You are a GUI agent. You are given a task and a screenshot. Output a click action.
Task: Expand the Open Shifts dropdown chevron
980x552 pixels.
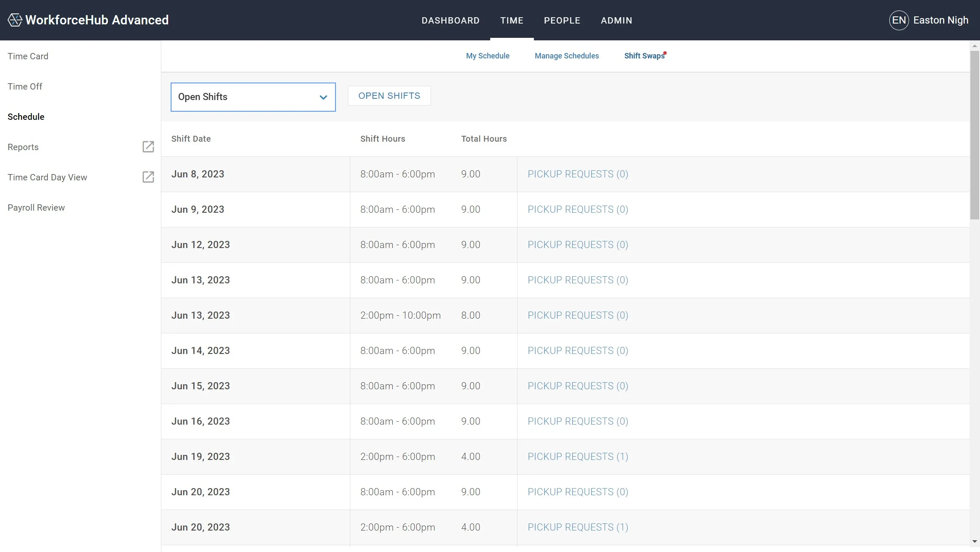pos(323,97)
